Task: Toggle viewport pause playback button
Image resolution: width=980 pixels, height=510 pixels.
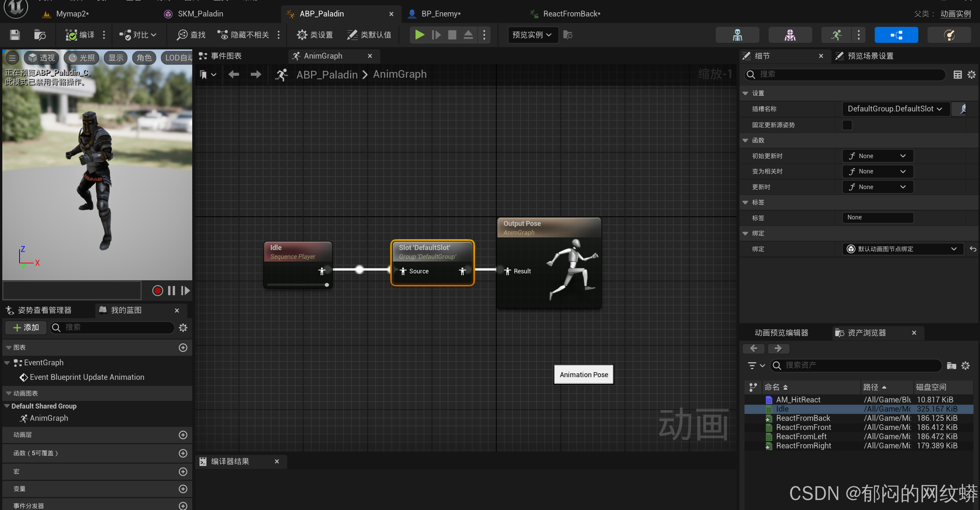Action: [172, 291]
